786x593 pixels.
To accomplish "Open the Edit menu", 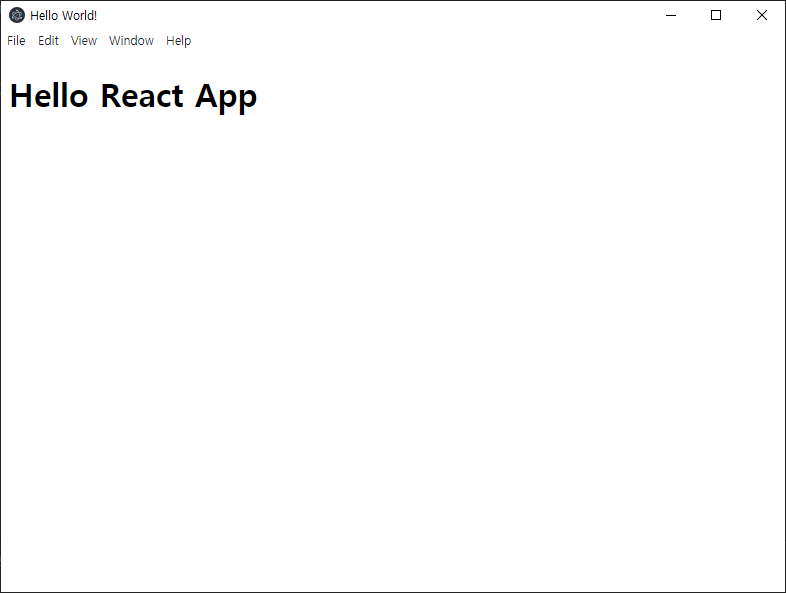I will [48, 41].
